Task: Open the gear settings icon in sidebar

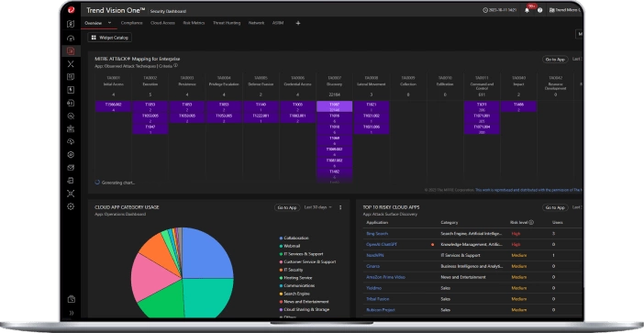Action: point(71,206)
